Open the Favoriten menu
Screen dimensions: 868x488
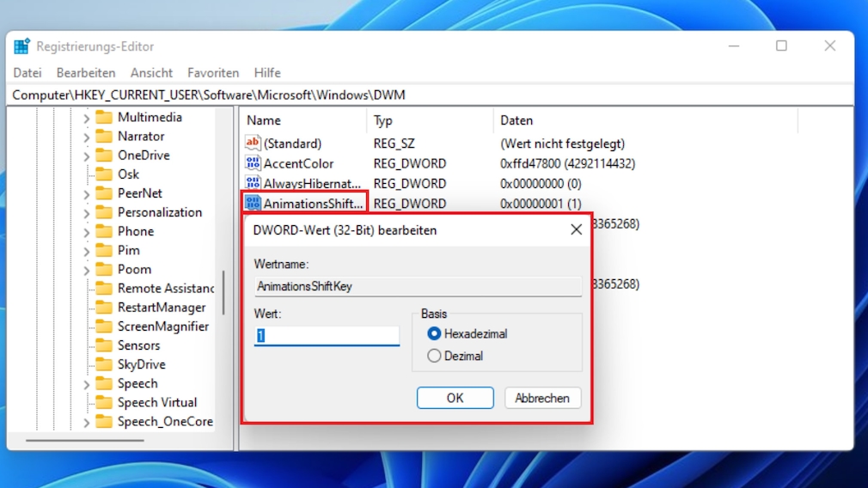coord(213,72)
